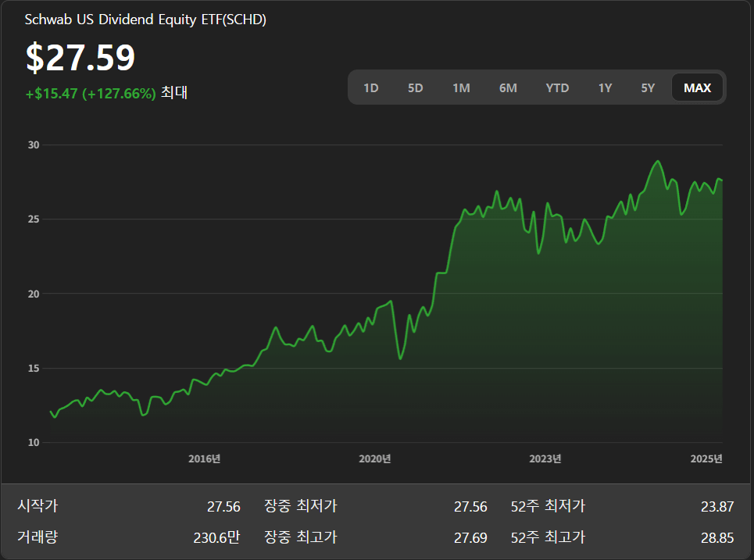754x560 pixels.
Task: Click the chart line's rightmost endpoint
Action: 722,180
